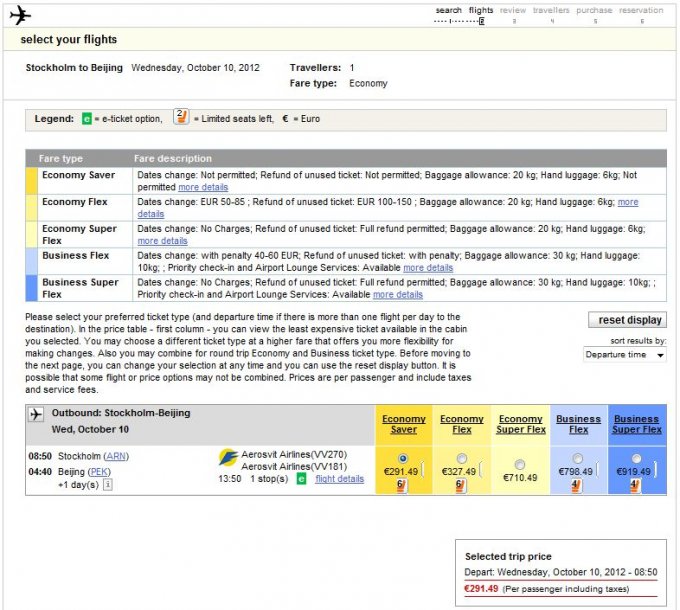Open the sort results by dropdown
Viewport: 680px width, 610px height.
pyautogui.click(x=625, y=355)
